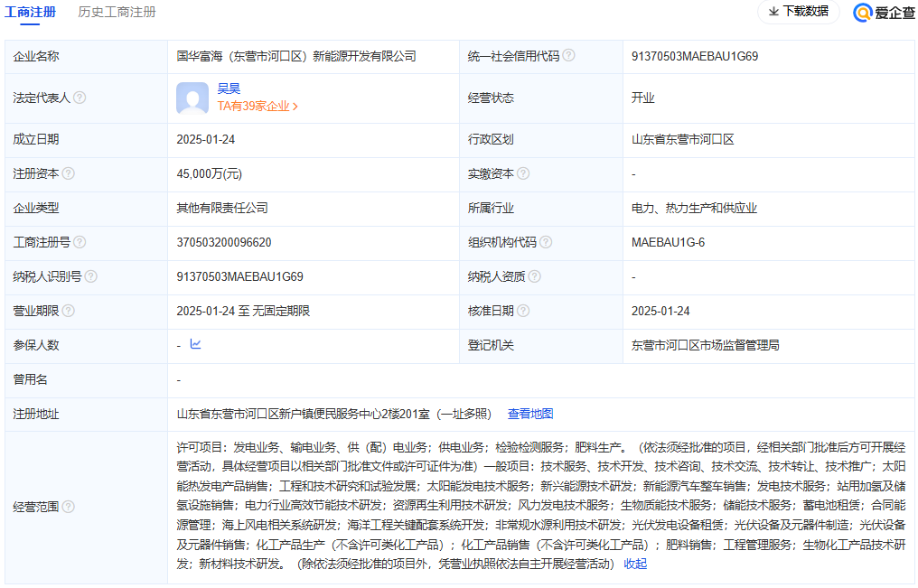Click the 电力、热力生产和供应业 industry link

[696, 208]
